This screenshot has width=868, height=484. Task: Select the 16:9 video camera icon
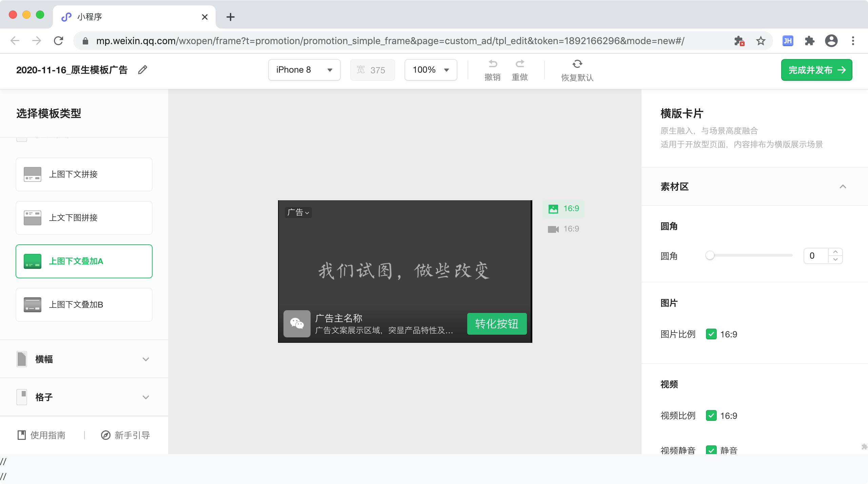click(553, 229)
